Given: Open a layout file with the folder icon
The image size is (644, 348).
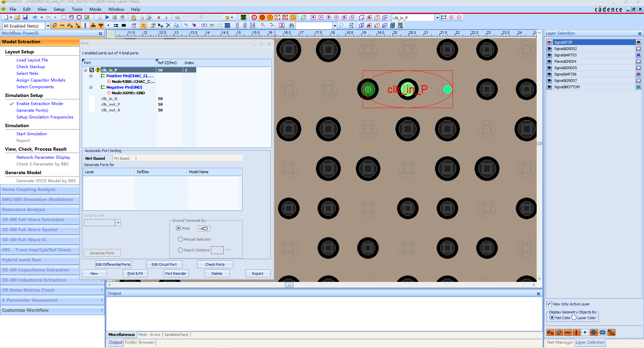Looking at the screenshot, I should 17,17.
